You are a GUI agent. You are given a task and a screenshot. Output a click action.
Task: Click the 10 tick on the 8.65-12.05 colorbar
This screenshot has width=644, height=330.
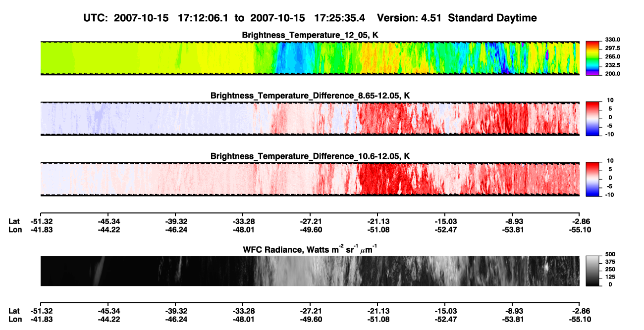click(x=611, y=100)
